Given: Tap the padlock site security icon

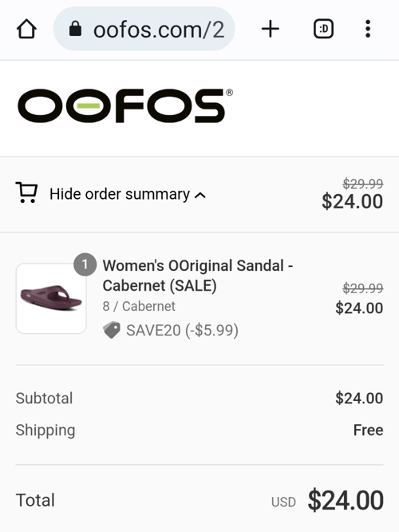Looking at the screenshot, I should click(x=75, y=30).
